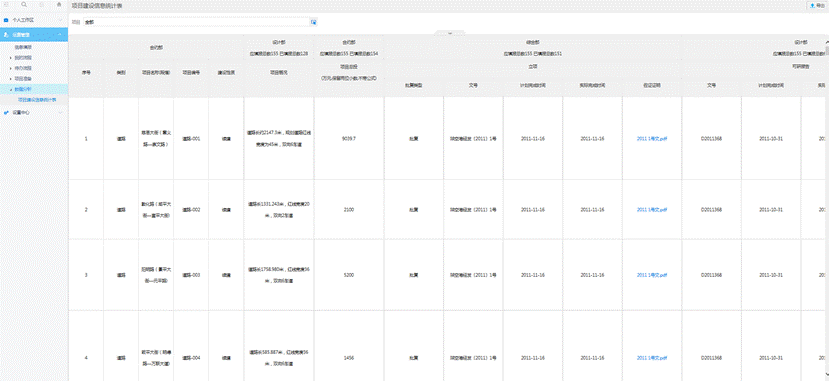Open the PDF link in row 3
Image resolution: width=829 pixels, height=381 pixels.
[652, 275]
